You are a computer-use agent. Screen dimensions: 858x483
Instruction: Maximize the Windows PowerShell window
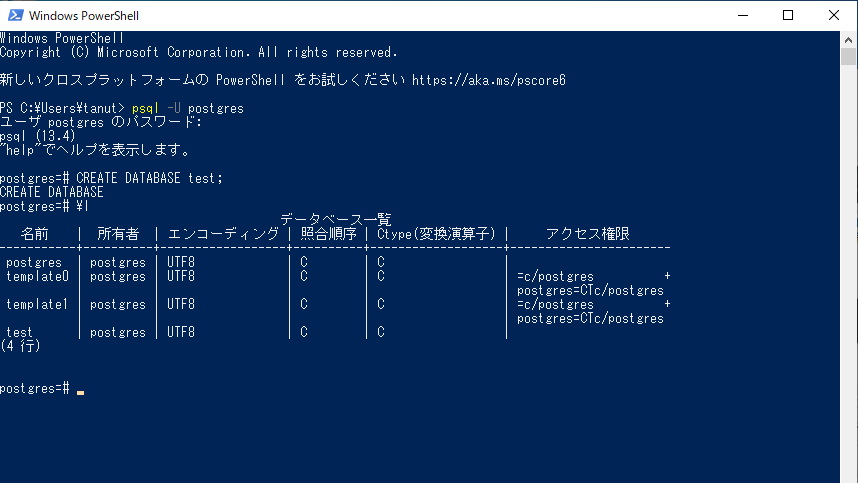click(x=788, y=15)
